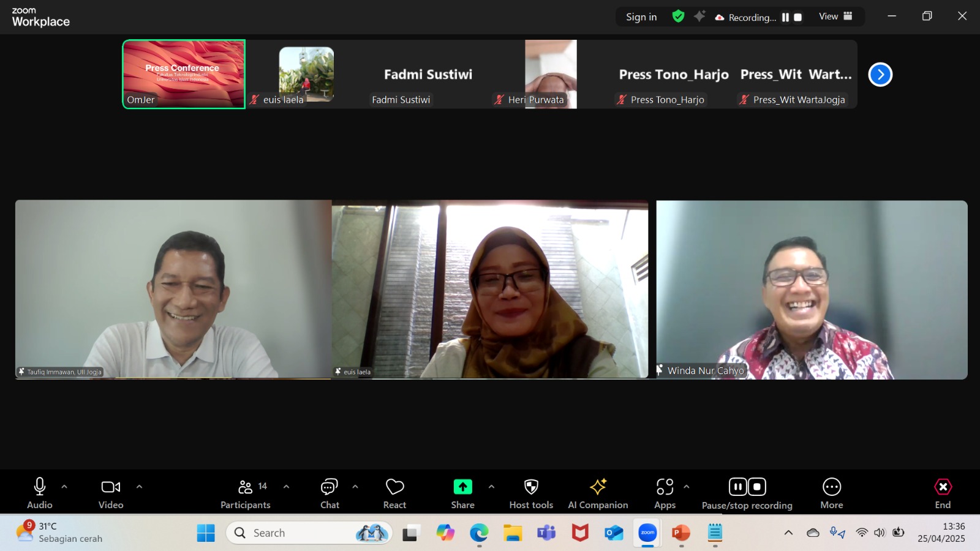Expand share options arrow next to Share

[x=491, y=487]
